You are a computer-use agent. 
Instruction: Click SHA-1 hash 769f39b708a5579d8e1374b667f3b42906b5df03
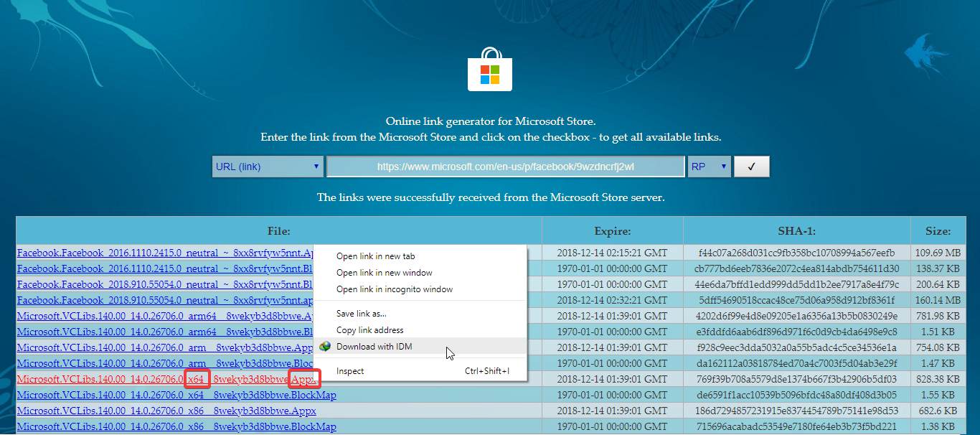(x=797, y=379)
